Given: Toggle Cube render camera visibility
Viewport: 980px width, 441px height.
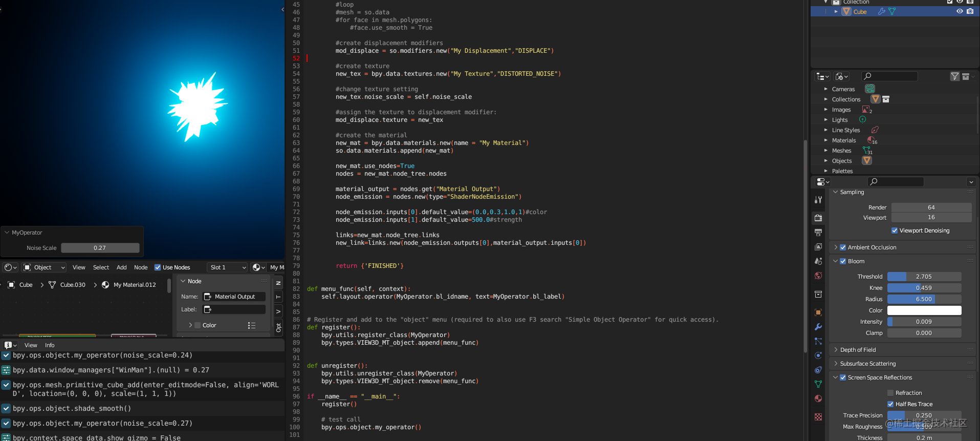Looking at the screenshot, I should [970, 11].
